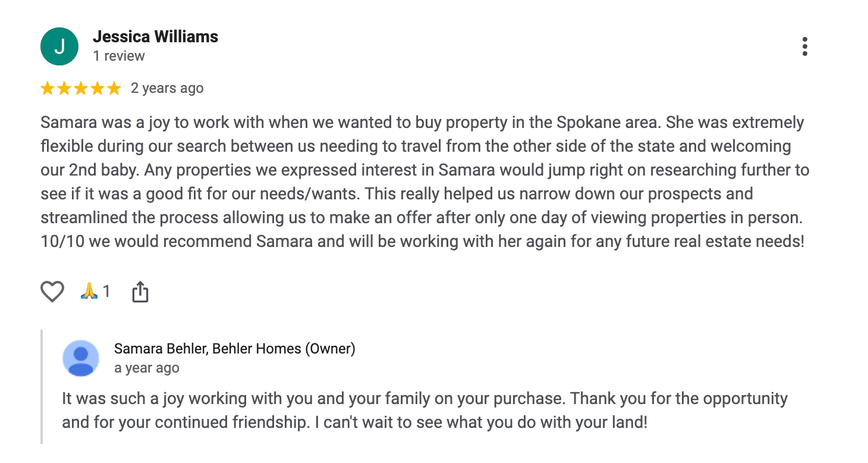Click the "a year ago" reply timestamp

click(146, 368)
